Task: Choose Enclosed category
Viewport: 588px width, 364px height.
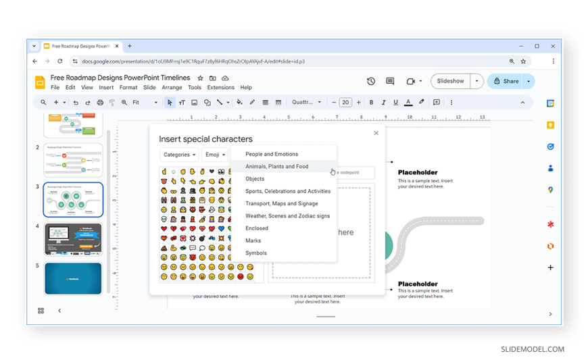Action: tap(284, 228)
